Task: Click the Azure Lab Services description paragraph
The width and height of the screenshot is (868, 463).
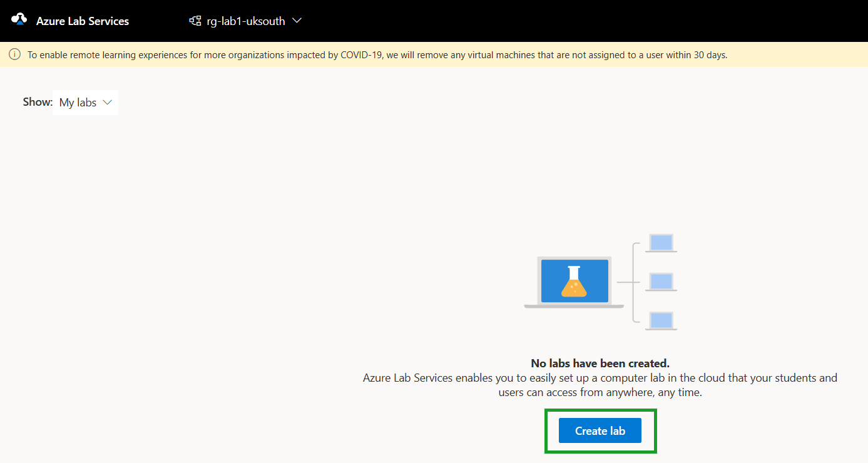Action: 600,385
